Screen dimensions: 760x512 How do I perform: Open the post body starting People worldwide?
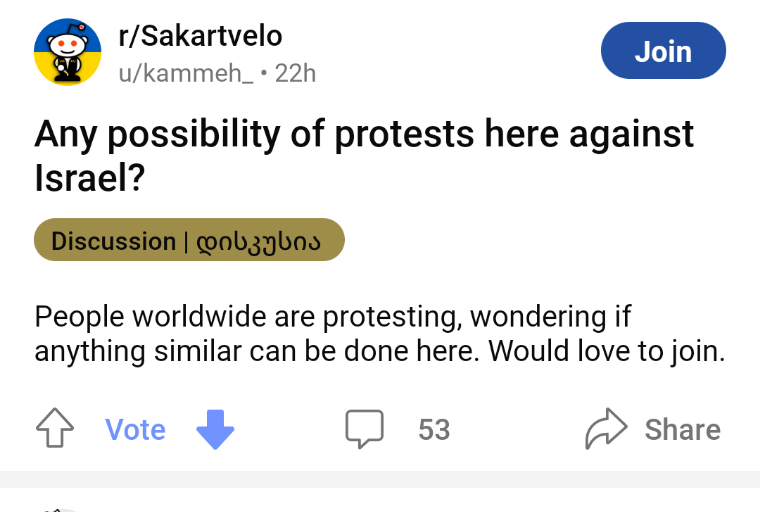tap(380, 334)
